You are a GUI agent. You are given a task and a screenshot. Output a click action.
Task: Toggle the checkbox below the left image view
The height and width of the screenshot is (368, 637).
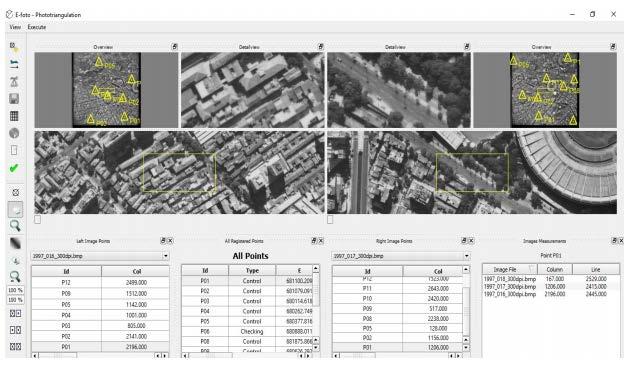coord(38,220)
